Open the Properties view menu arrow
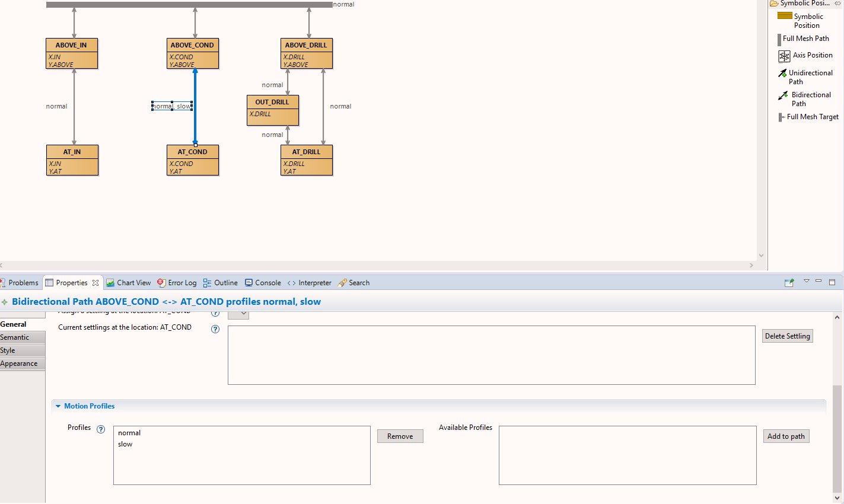 pyautogui.click(x=806, y=281)
